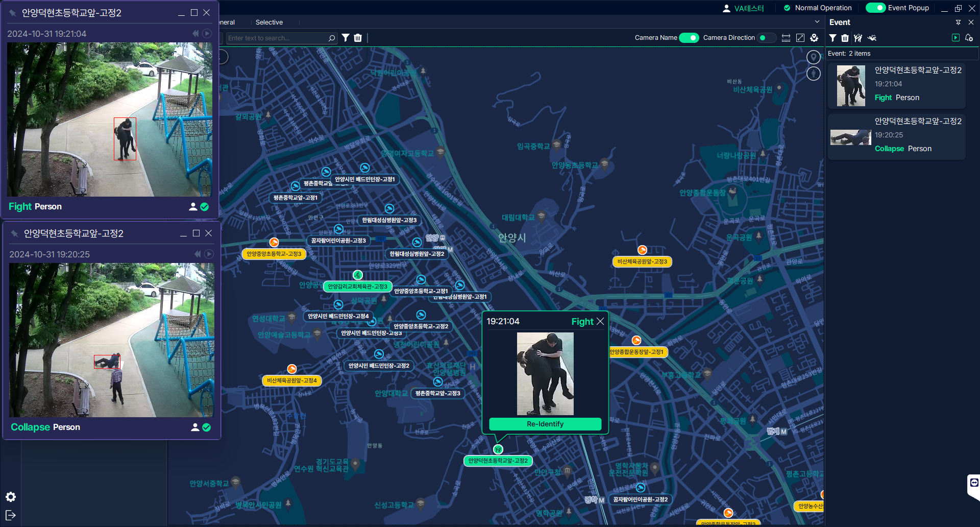Image resolution: width=980 pixels, height=527 pixels.
Task: Open alarm bell settings icon in Event panel
Action: click(969, 38)
